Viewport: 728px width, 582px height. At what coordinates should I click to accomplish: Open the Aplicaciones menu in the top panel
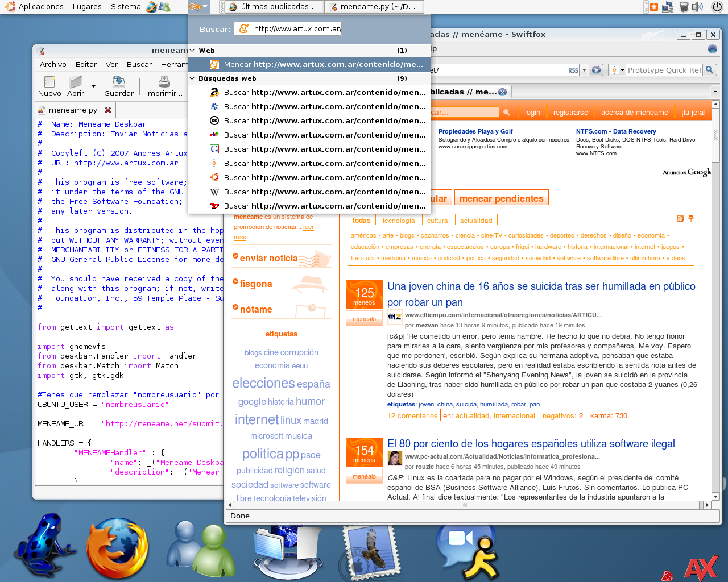point(41,7)
